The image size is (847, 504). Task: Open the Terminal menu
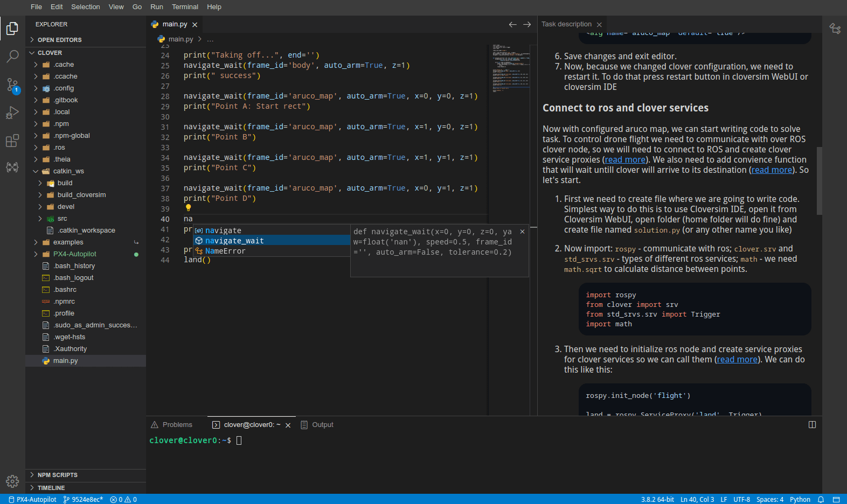[185, 7]
